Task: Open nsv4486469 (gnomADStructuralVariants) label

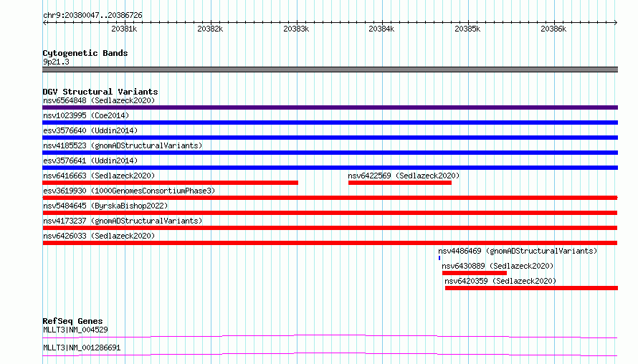Action: click(x=518, y=251)
